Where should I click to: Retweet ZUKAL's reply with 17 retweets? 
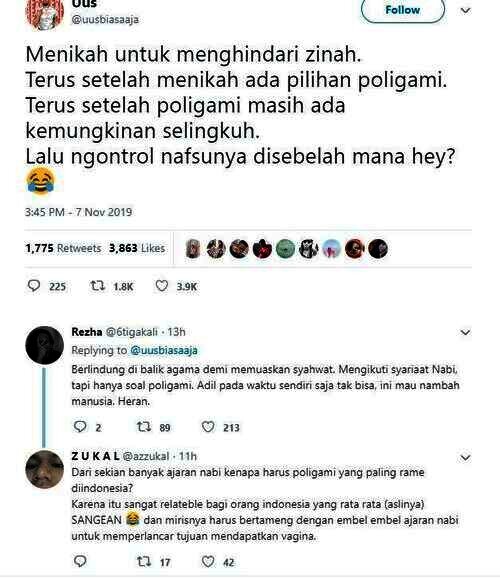tap(144, 562)
